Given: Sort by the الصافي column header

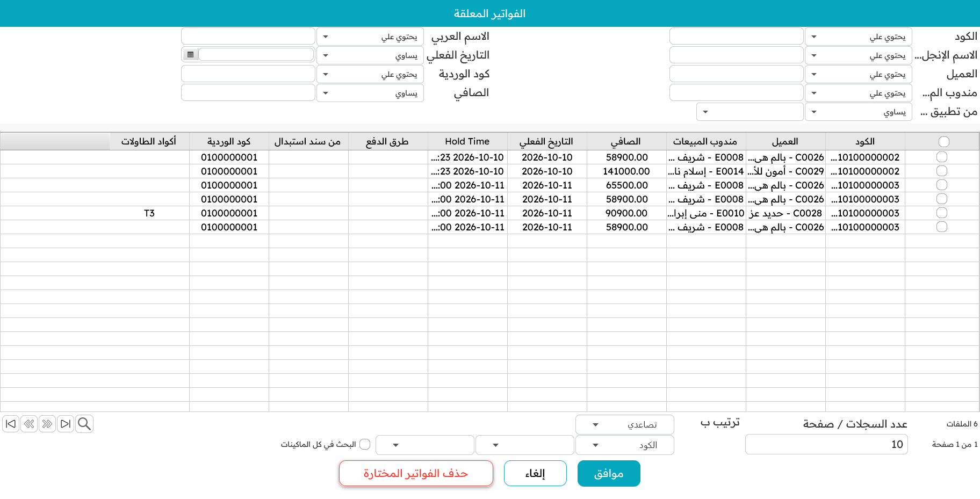Looking at the screenshot, I should (626, 142).
